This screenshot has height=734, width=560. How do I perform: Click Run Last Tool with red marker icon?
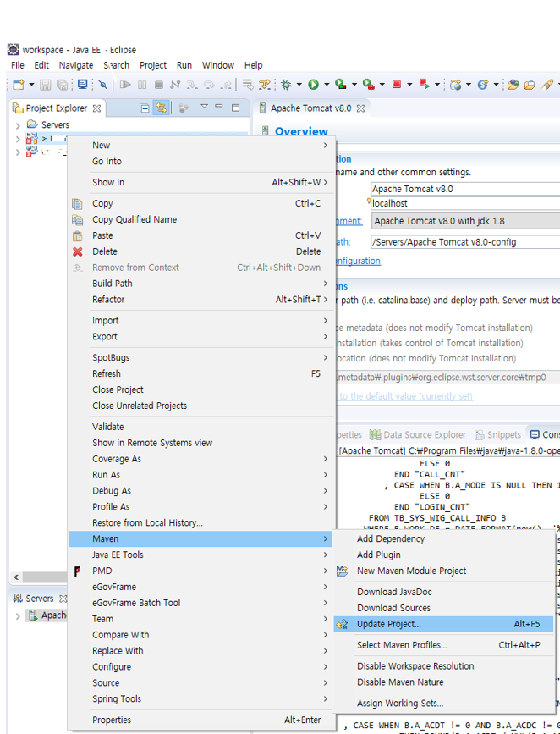point(369,85)
